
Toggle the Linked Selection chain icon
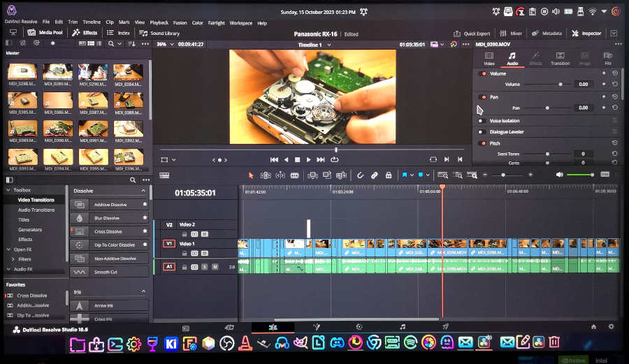[x=375, y=175]
